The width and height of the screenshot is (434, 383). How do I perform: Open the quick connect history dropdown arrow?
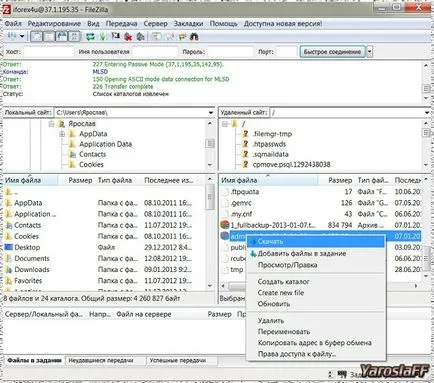369,52
